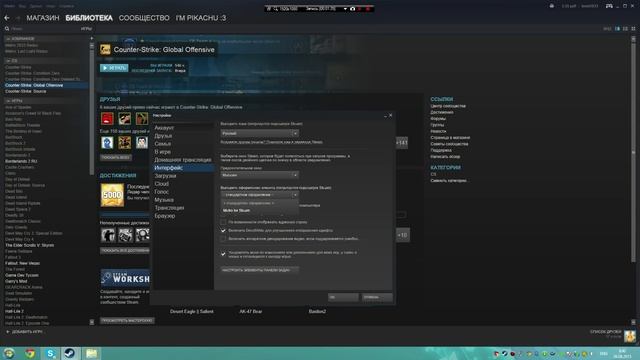
Task: Switch to detail view icon
Action: click(618, 29)
